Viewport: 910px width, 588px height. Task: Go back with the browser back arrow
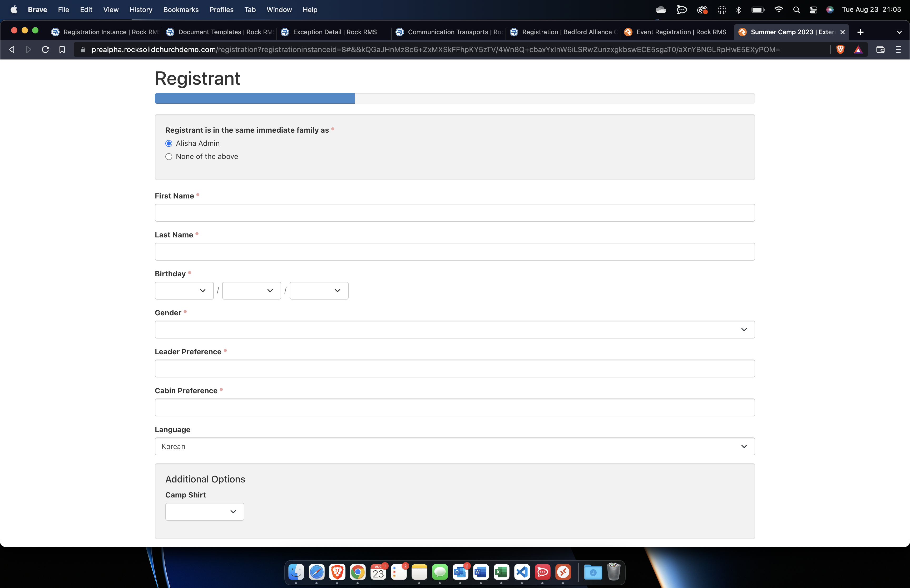(x=12, y=50)
